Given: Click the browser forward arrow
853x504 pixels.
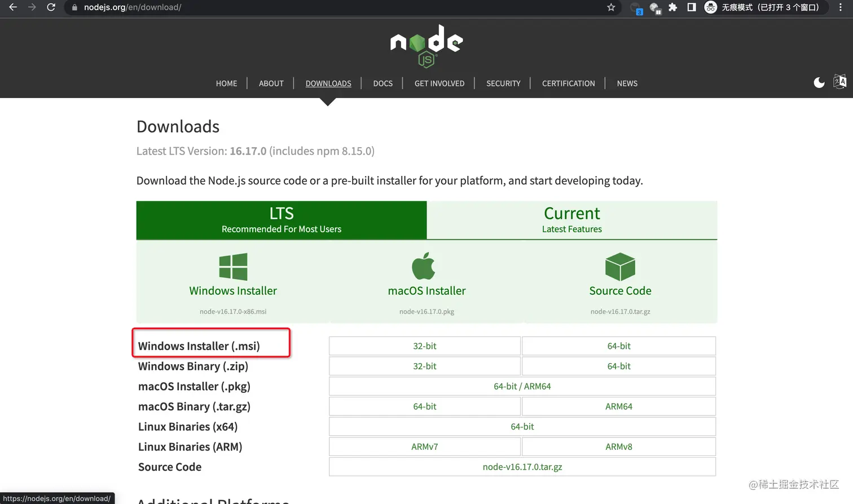Looking at the screenshot, I should 32,7.
